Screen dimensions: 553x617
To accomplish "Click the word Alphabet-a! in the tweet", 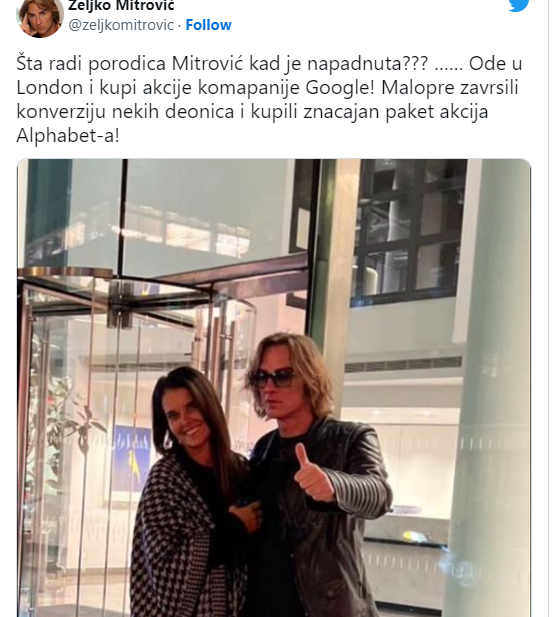I will [68, 136].
